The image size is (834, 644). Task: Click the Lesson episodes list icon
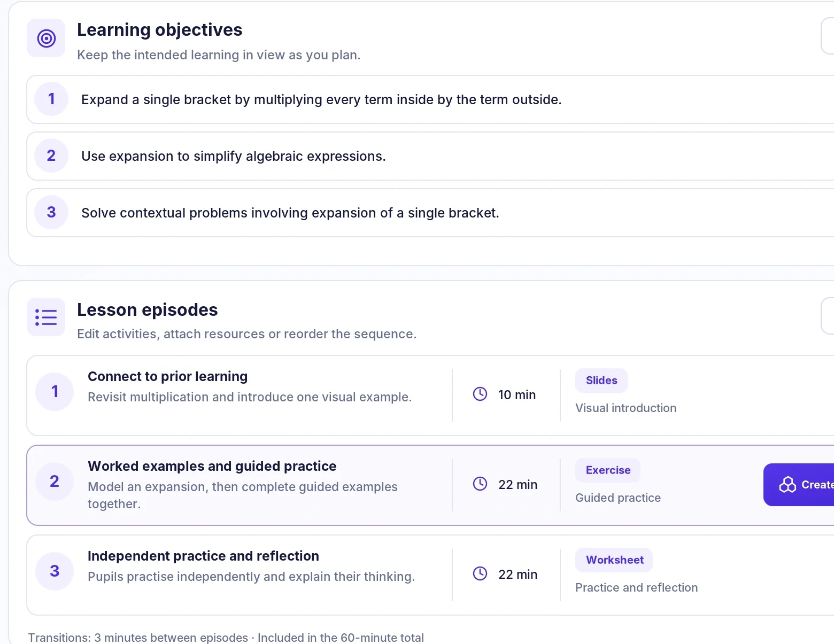[x=46, y=317]
